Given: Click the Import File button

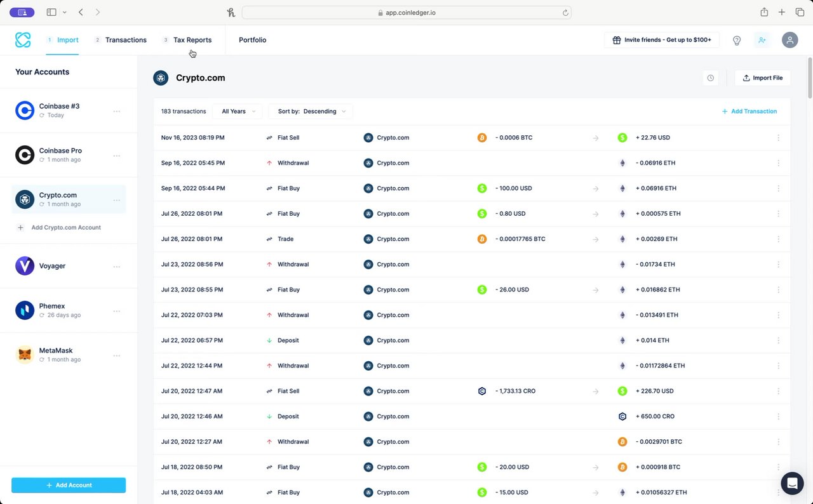Looking at the screenshot, I should tap(763, 78).
